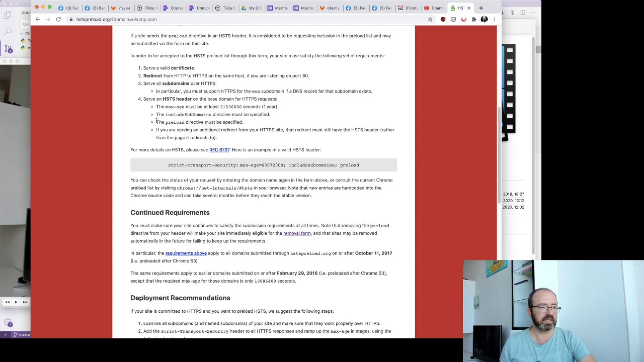Image resolution: width=644 pixels, height=362 pixels.
Task: Click the play button in media controls
Action: click(x=16, y=302)
